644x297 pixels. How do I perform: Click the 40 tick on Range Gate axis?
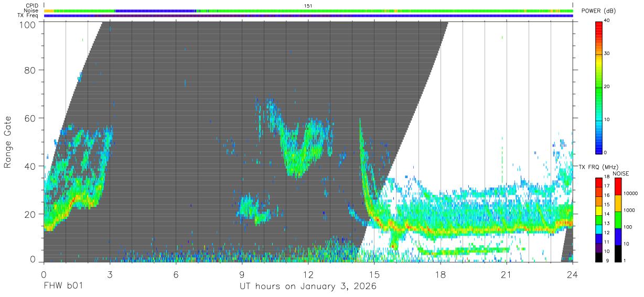coord(30,166)
